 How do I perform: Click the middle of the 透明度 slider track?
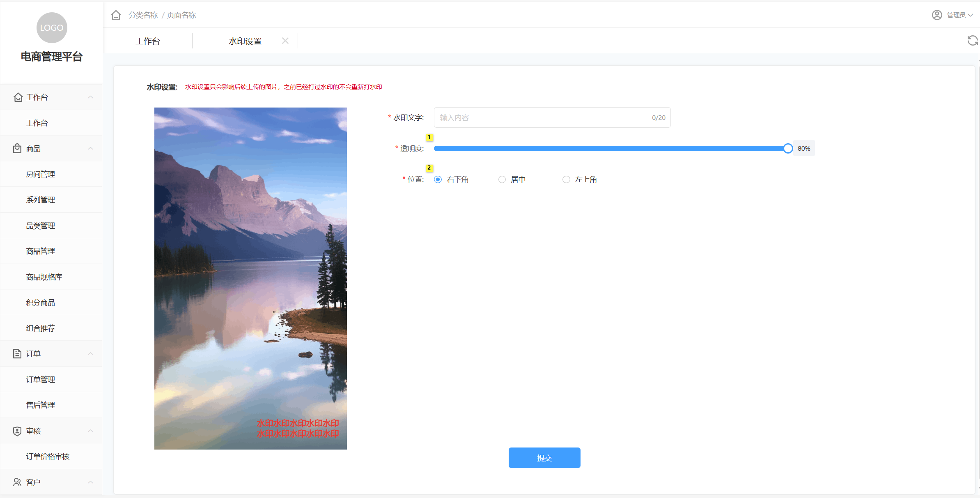coord(611,149)
